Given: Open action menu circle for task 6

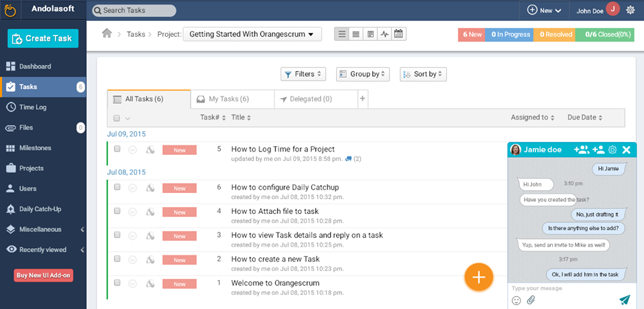Looking at the screenshot, I should coord(132,188).
